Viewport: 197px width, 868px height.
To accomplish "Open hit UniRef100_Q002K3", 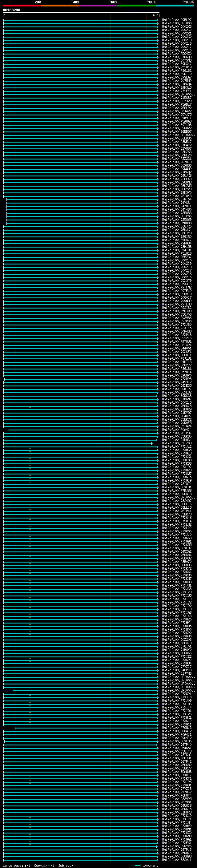I will (176, 26).
